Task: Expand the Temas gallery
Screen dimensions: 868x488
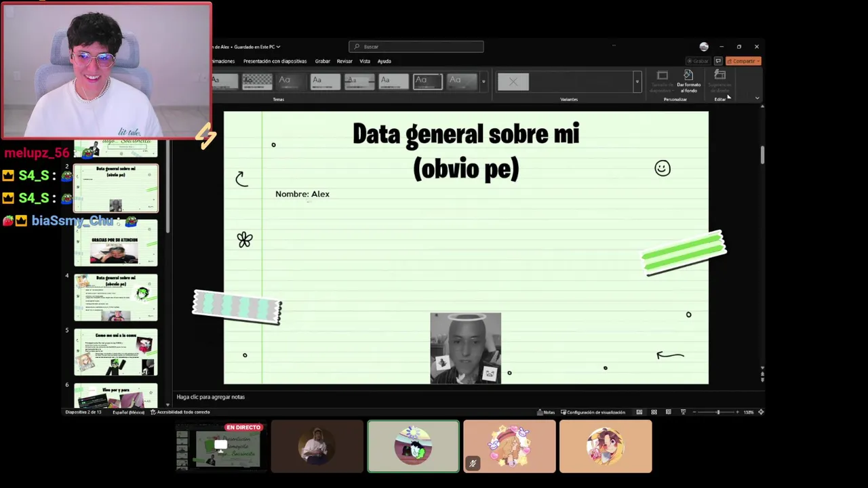Action: pyautogui.click(x=484, y=81)
